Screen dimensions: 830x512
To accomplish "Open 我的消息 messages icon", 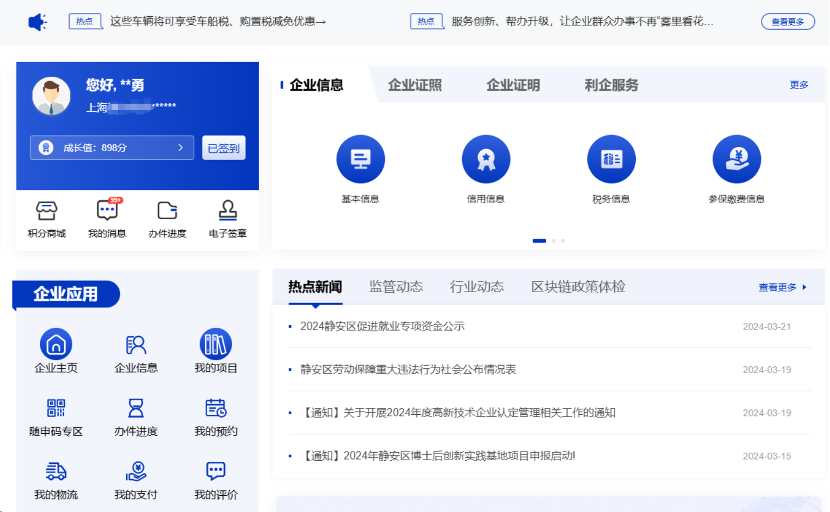I will click(x=107, y=211).
